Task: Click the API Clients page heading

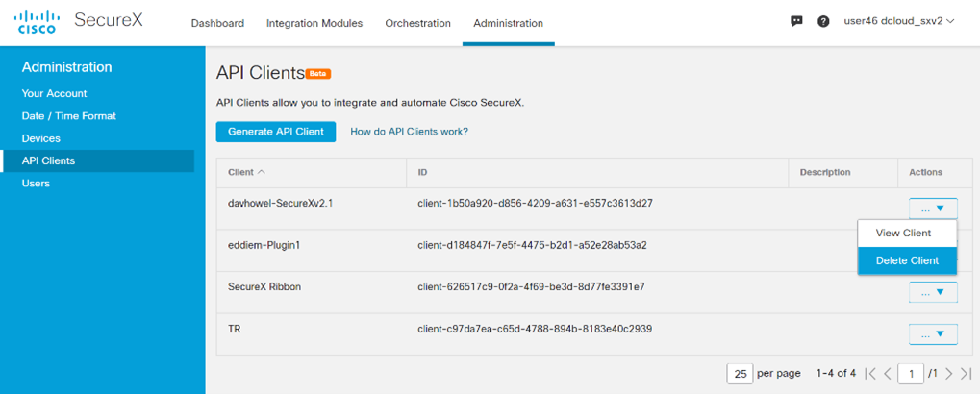Action: tap(260, 73)
